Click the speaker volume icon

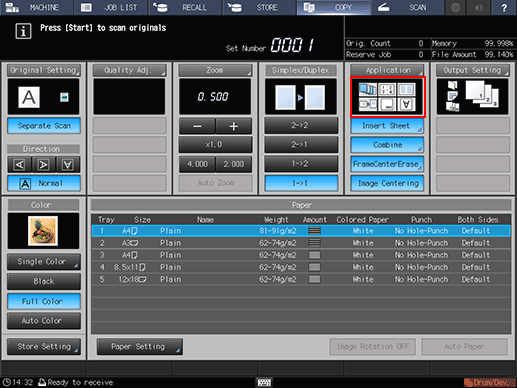click(x=479, y=7)
